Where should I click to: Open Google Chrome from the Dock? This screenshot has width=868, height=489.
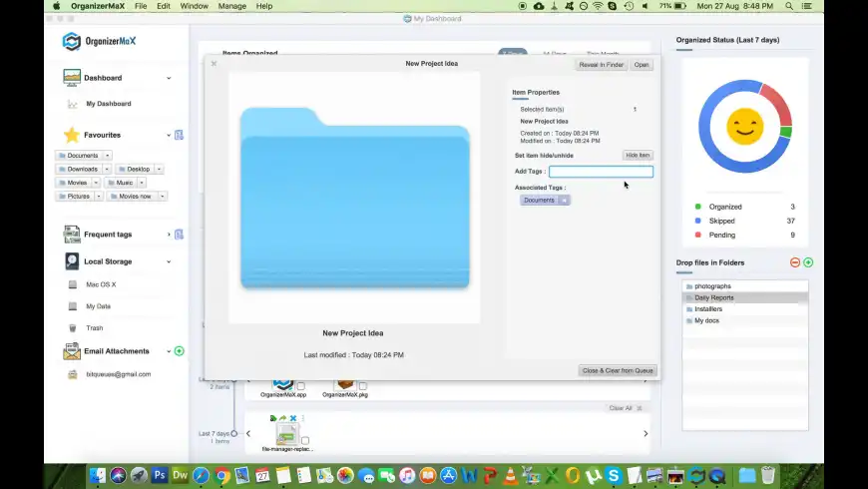221,475
